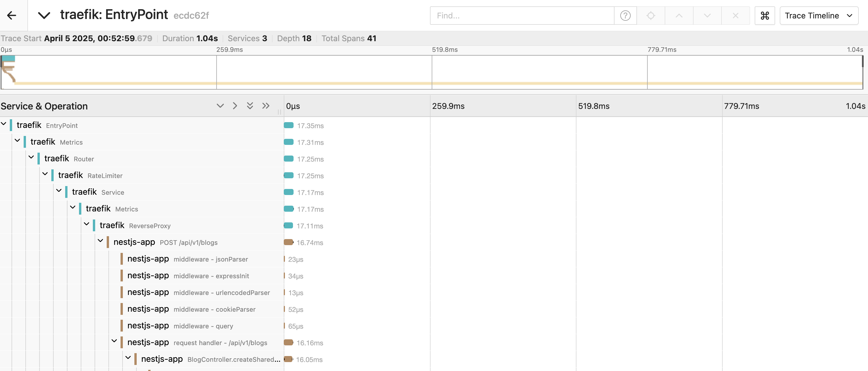This screenshot has width=868, height=371.
Task: Open the search help question icon
Action: (625, 16)
